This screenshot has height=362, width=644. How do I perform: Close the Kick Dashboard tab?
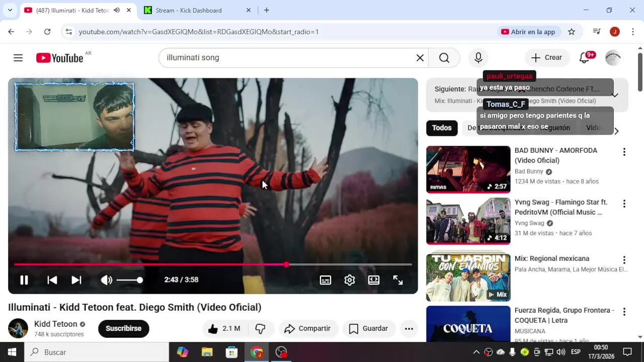click(x=249, y=10)
